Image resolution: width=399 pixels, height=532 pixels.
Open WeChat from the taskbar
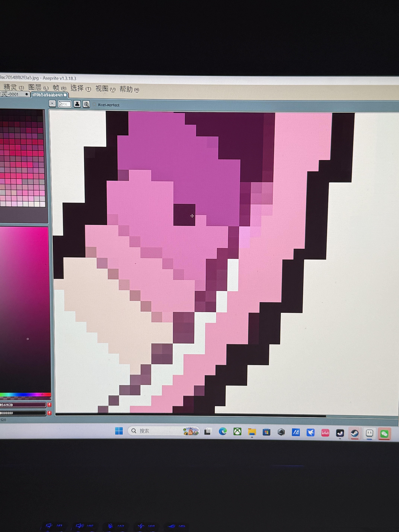click(x=384, y=434)
